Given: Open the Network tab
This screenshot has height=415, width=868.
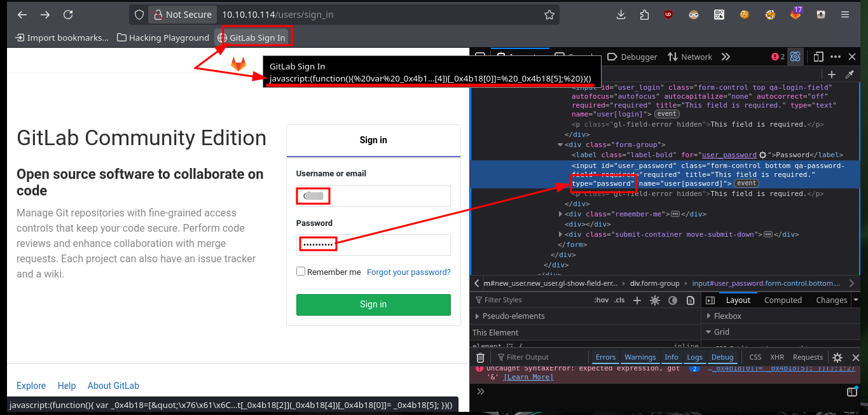Looking at the screenshot, I should point(690,57).
